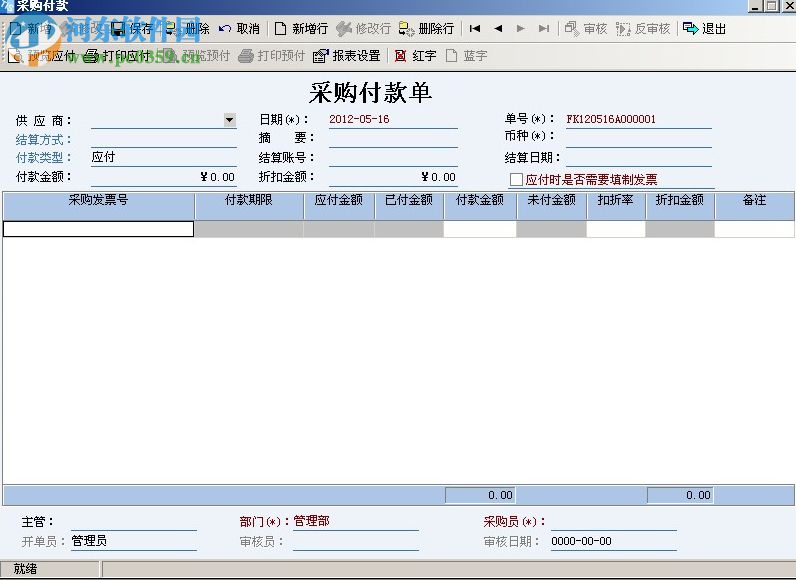Click the 审核 (Audit) toolbar icon
Image resolution: width=796 pixels, height=580 pixels.
click(572, 28)
